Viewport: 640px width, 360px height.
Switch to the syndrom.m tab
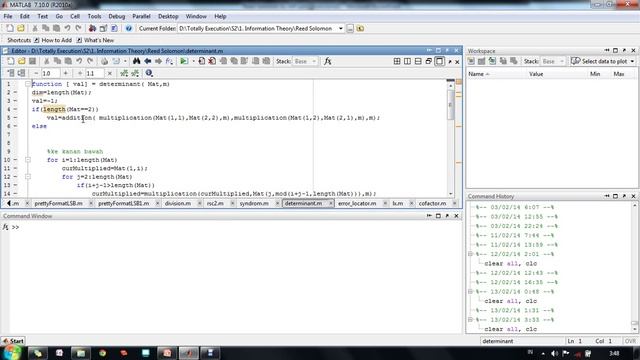click(254, 203)
